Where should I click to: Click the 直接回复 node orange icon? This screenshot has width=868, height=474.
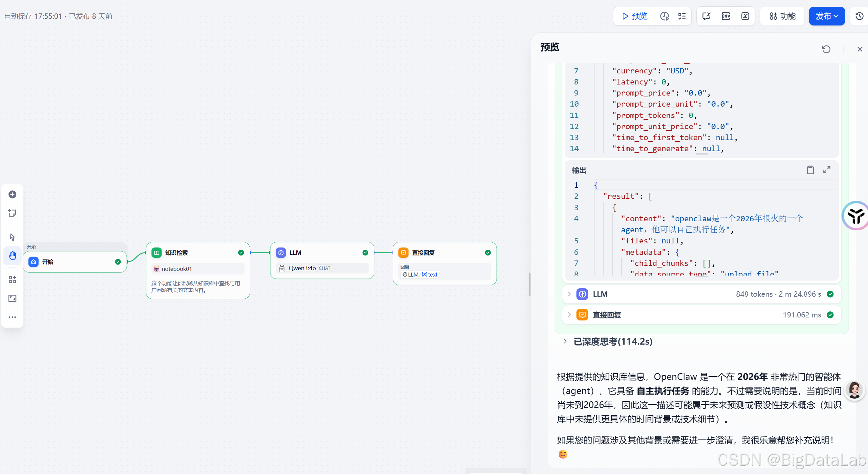coord(404,252)
